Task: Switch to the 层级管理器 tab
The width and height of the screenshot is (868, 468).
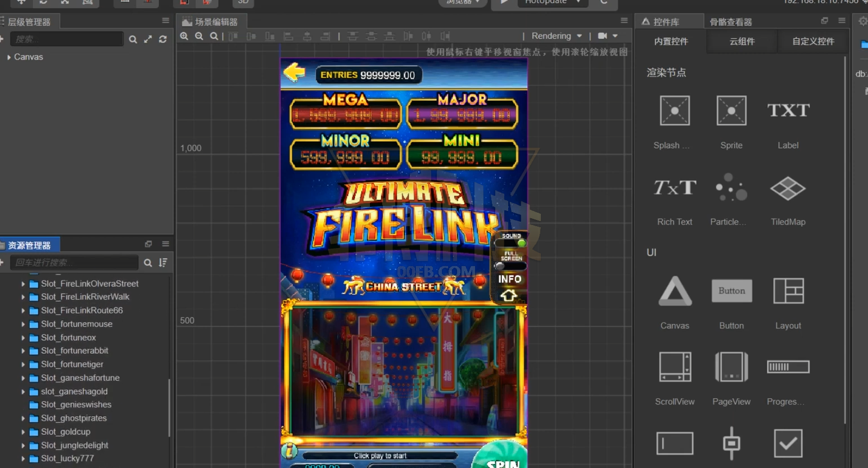Action: (29, 22)
